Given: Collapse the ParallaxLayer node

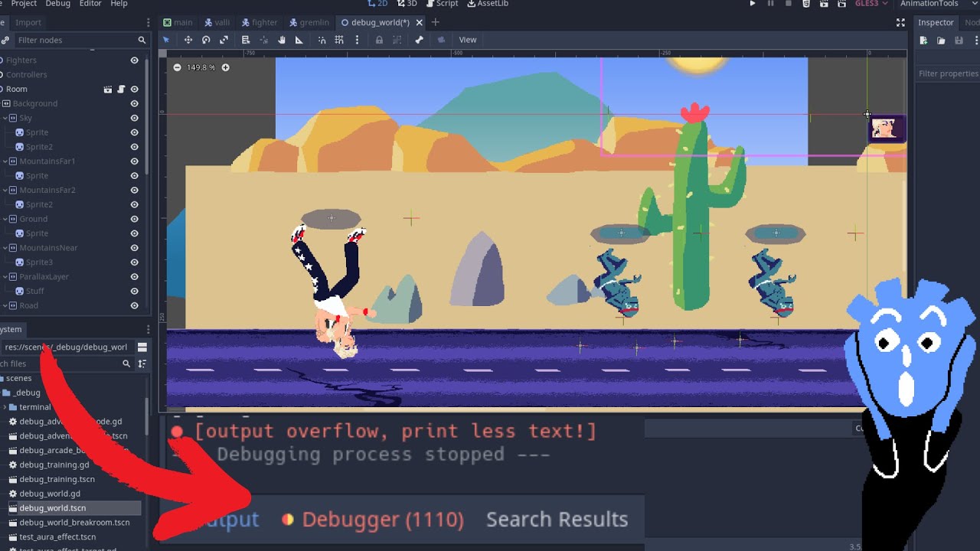Looking at the screenshot, I should click(5, 276).
